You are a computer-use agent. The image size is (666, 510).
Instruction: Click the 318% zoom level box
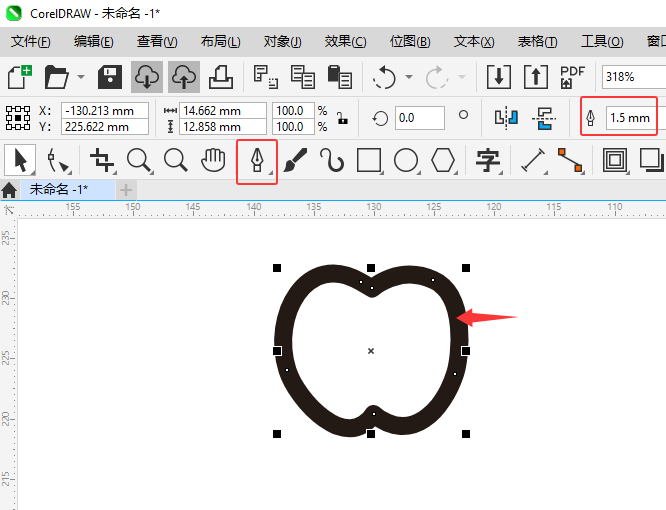[634, 77]
